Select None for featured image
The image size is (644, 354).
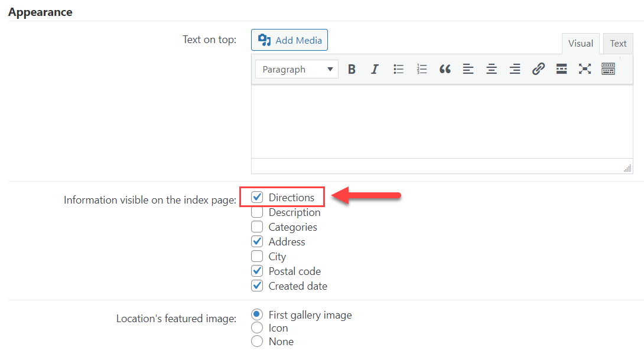[257, 341]
